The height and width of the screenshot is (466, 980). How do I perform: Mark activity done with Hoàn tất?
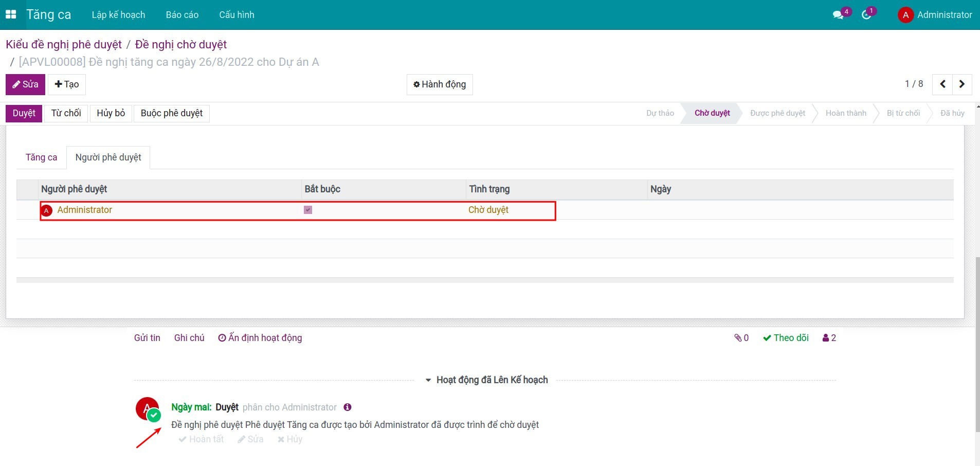point(201,439)
